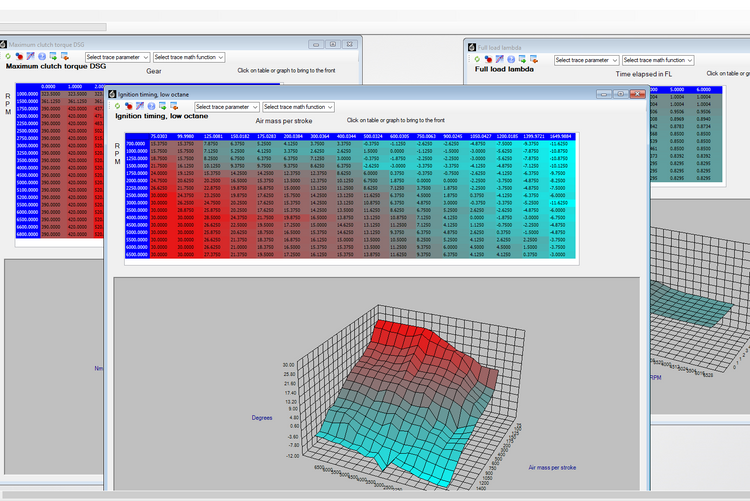This screenshot has width=750, height=501.
Task: Click 'Air mass per stroke' label beside 3D graph
Action: point(552,468)
